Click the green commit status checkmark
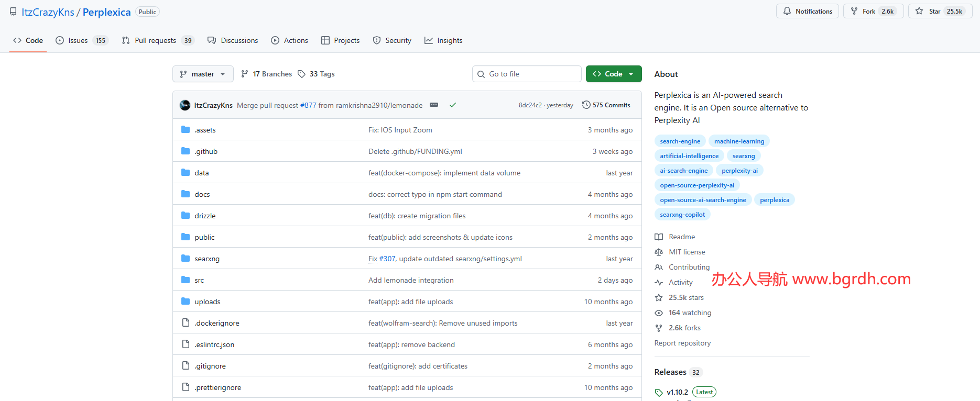 click(x=453, y=105)
